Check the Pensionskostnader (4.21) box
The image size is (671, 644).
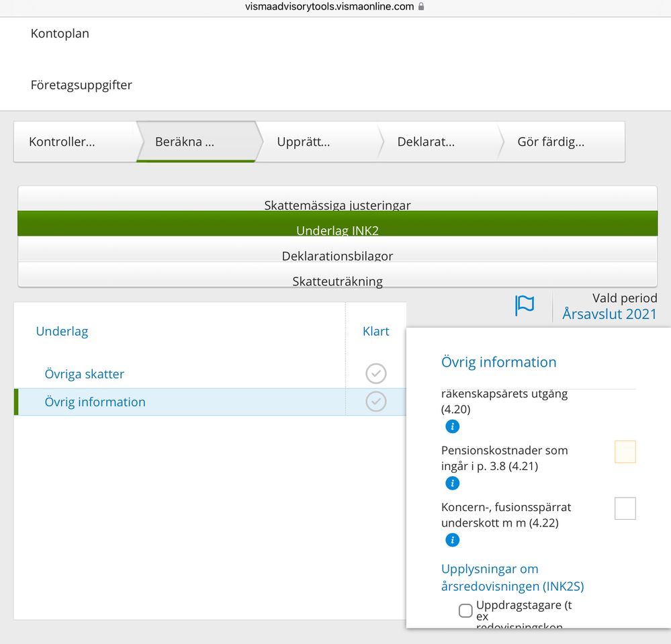pos(625,452)
